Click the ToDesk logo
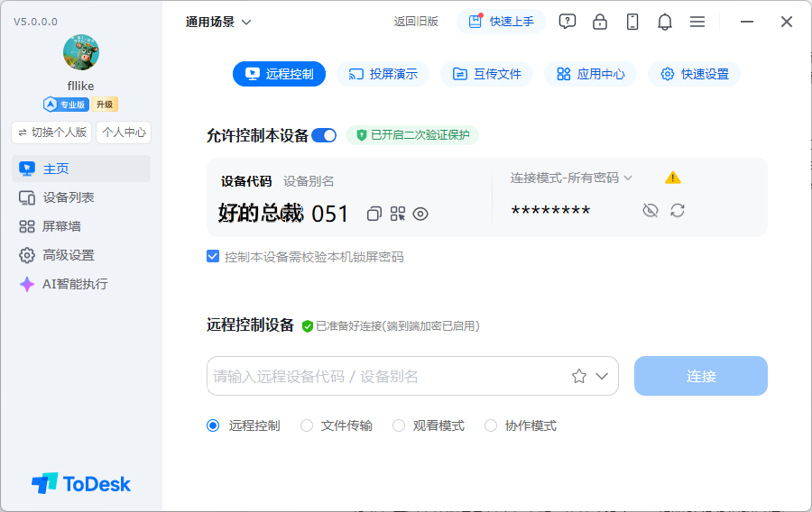Image resolution: width=812 pixels, height=512 pixels. click(x=81, y=483)
